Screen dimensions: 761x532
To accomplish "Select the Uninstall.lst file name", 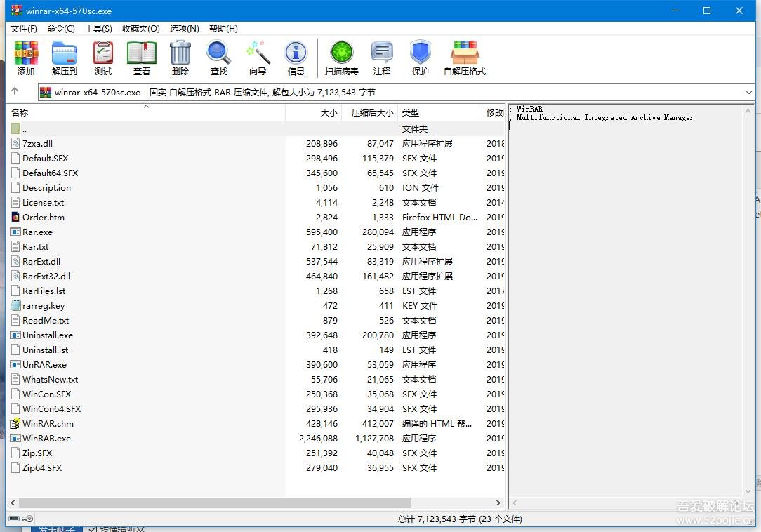I will (45, 350).
